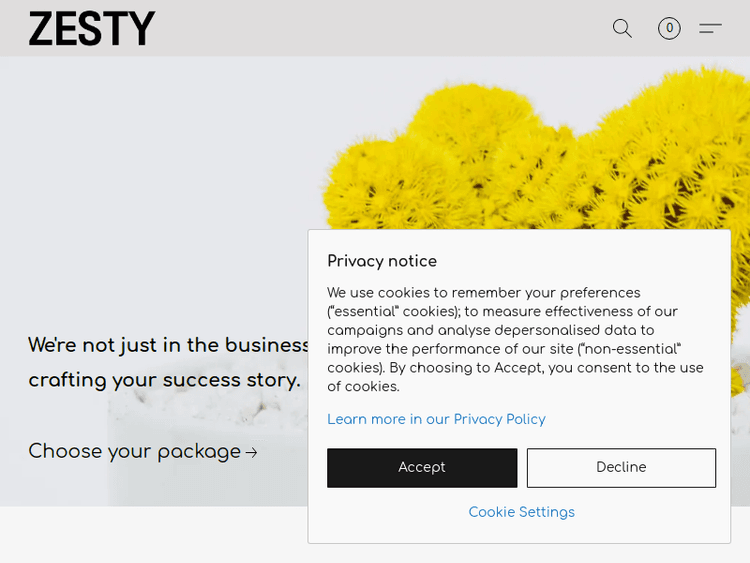Screen dimensions: 750x563
Task: Click the empty header area beside the logo
Action: point(380,28)
